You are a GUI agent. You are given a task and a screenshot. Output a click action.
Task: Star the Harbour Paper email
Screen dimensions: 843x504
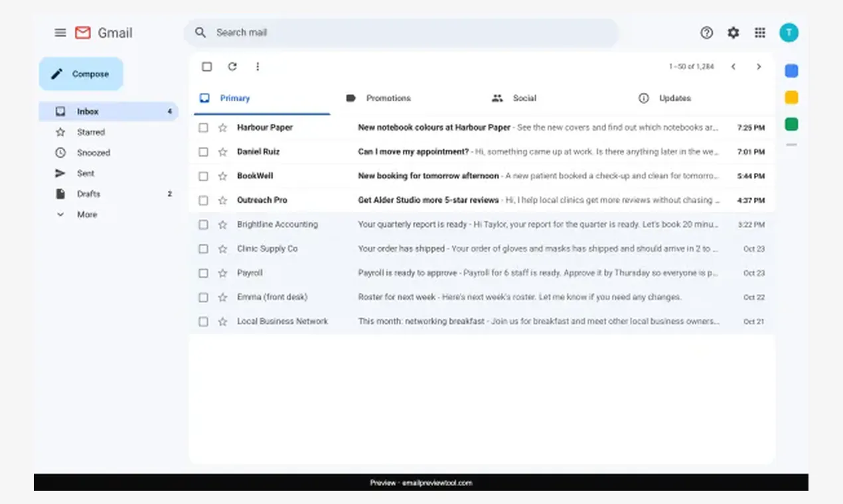tap(222, 127)
